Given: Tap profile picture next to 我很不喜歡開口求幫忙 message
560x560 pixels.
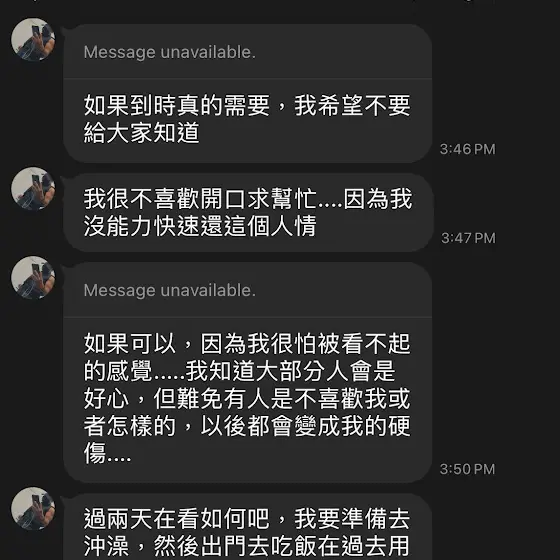Looking at the screenshot, I should (x=33, y=189).
